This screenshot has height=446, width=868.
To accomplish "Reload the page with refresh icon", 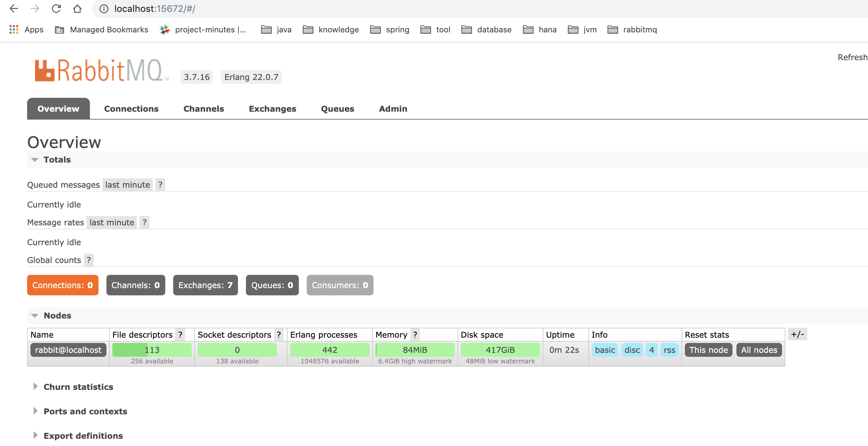I will [x=56, y=8].
